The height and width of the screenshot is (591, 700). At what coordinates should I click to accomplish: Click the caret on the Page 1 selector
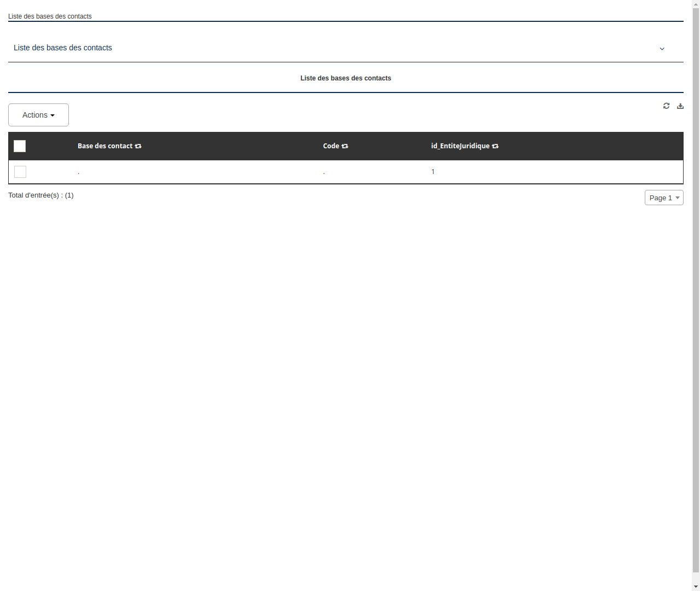point(677,198)
